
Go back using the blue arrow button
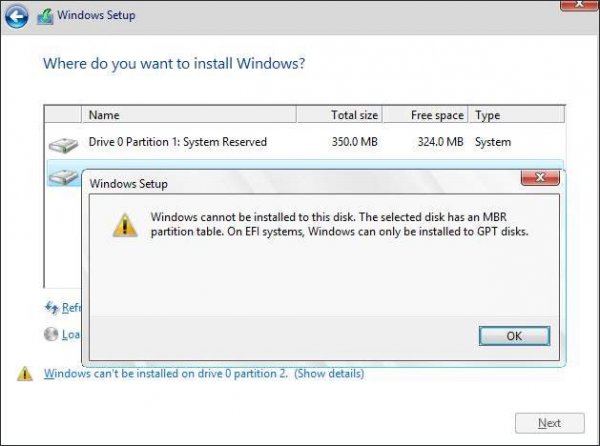pyautogui.click(x=16, y=16)
